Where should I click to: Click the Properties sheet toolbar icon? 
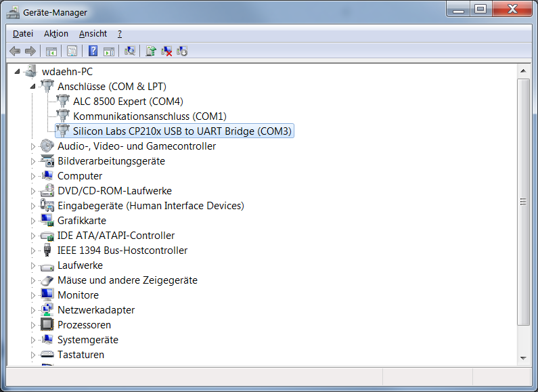(x=72, y=51)
